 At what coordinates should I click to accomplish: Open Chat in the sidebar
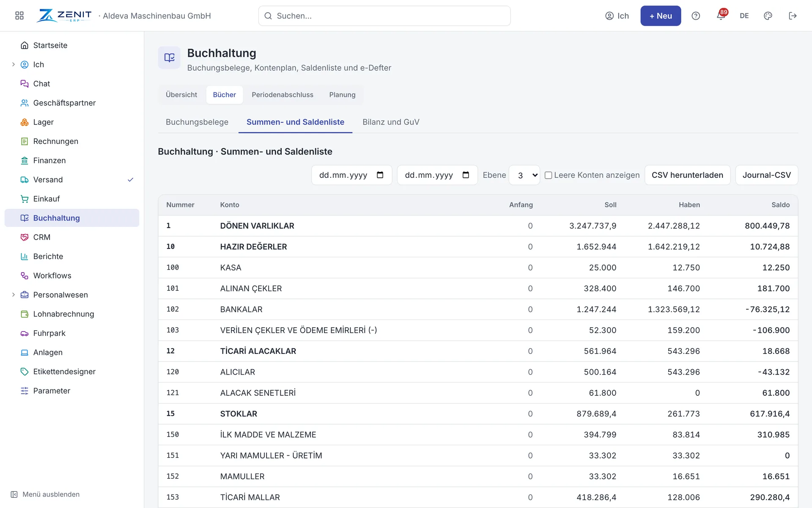72,84
